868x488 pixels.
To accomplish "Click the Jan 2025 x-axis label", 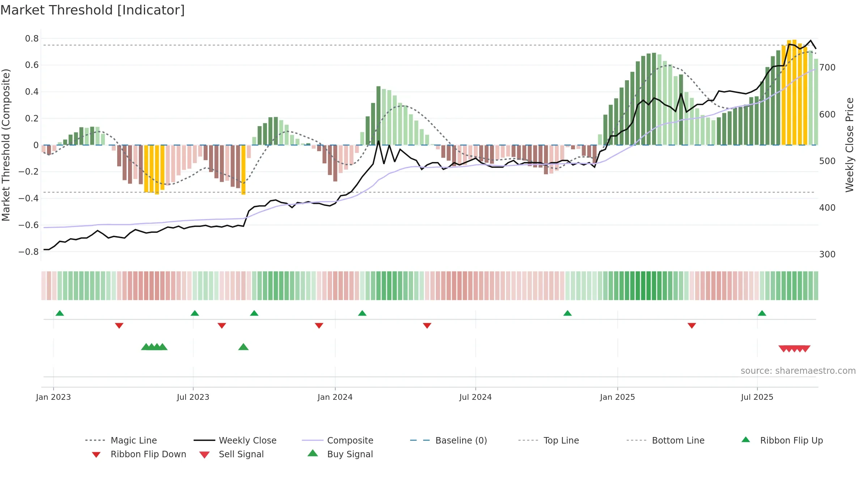I will coord(618,397).
